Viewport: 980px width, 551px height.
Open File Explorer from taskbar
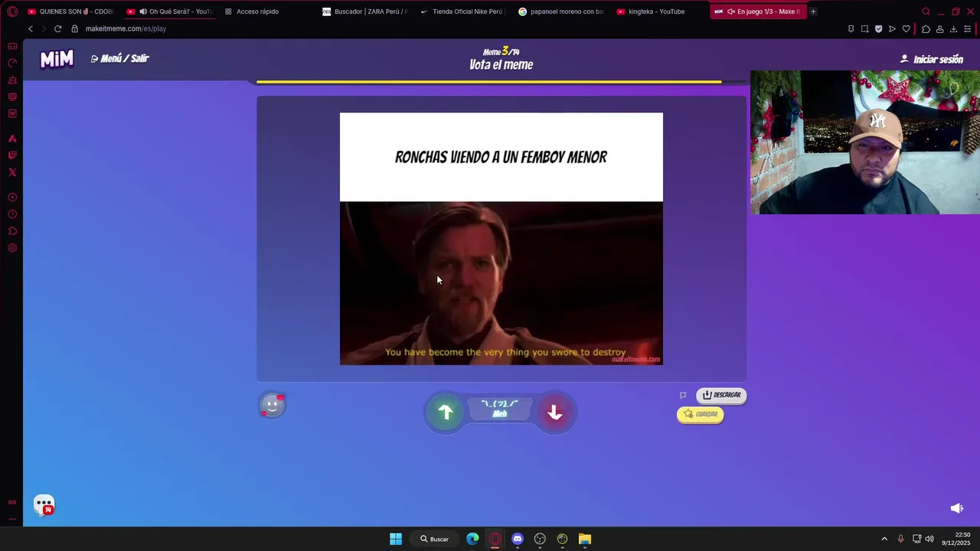pyautogui.click(x=585, y=539)
